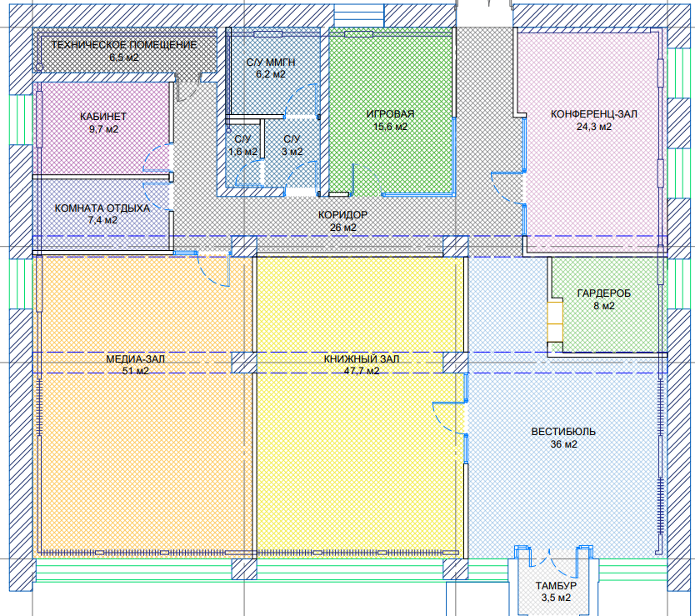Click the МЕДИА-ЗАЛ room label
The image size is (695, 616).
click(135, 360)
